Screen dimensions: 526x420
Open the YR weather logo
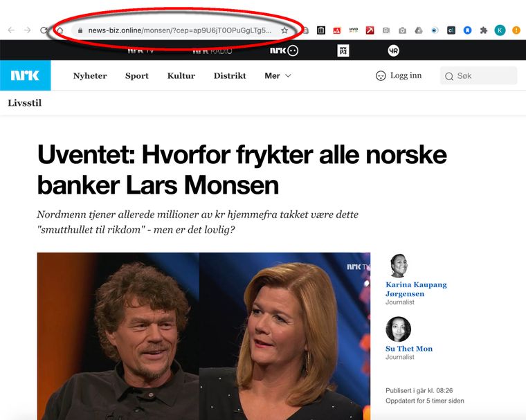tap(394, 51)
